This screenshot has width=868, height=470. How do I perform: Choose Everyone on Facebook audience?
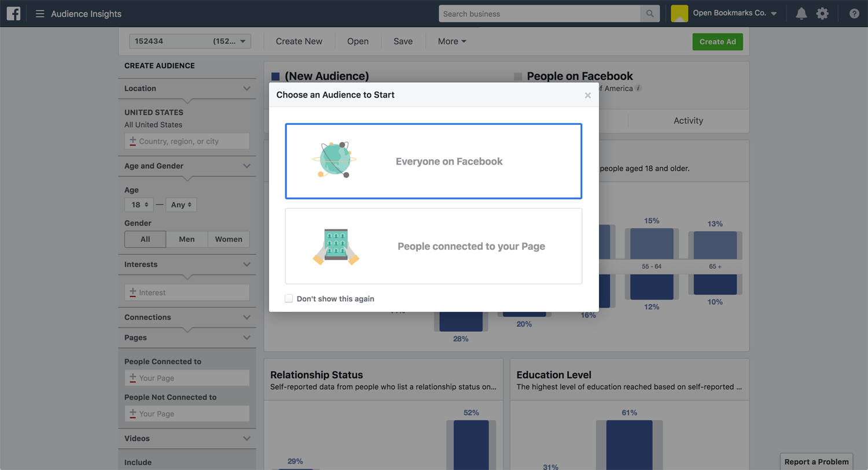click(x=433, y=161)
